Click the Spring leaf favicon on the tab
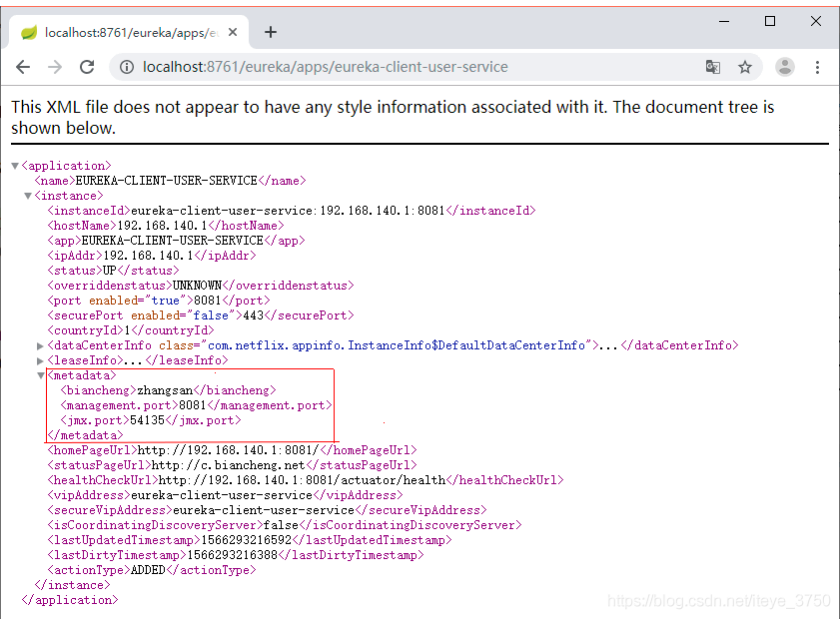 [29, 31]
